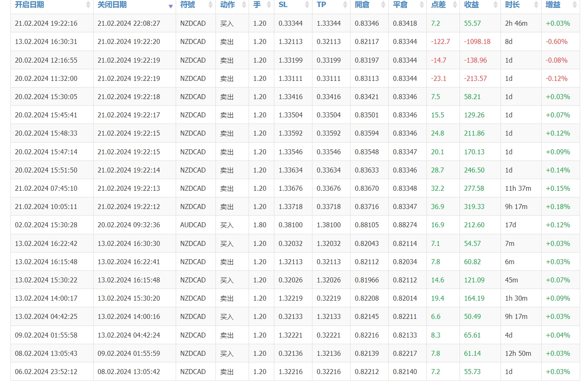
Task: Click close price 0.82014
Action: click(x=405, y=298)
